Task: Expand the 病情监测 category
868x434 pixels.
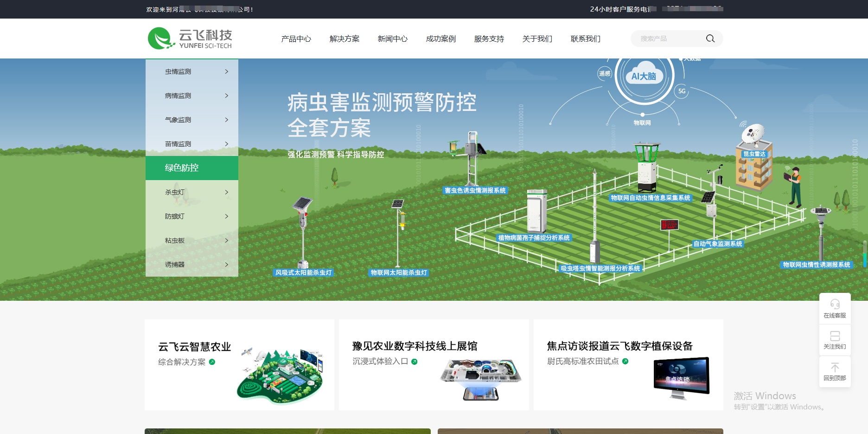Action: pos(191,96)
